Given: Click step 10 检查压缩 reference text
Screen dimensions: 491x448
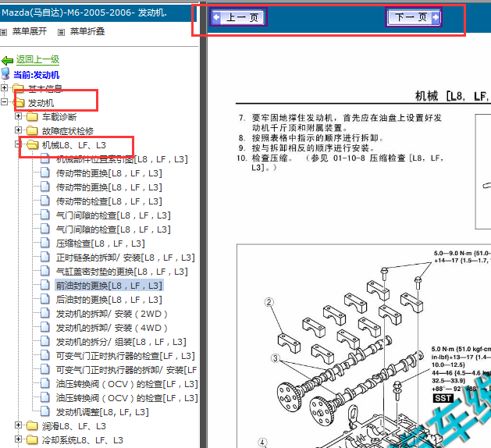Looking at the screenshot, I should tap(340, 162).
